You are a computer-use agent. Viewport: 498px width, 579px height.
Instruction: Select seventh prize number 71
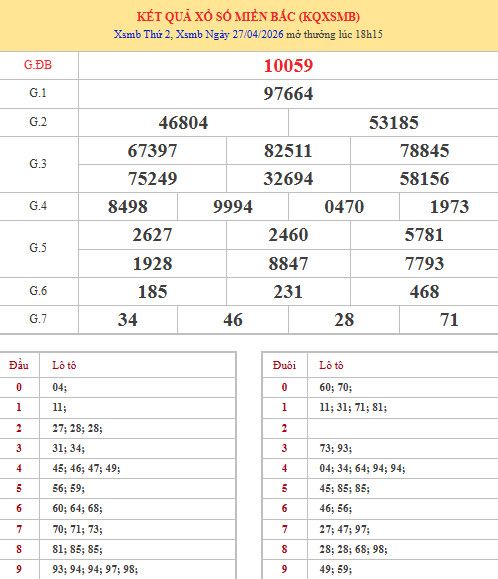coord(449,320)
